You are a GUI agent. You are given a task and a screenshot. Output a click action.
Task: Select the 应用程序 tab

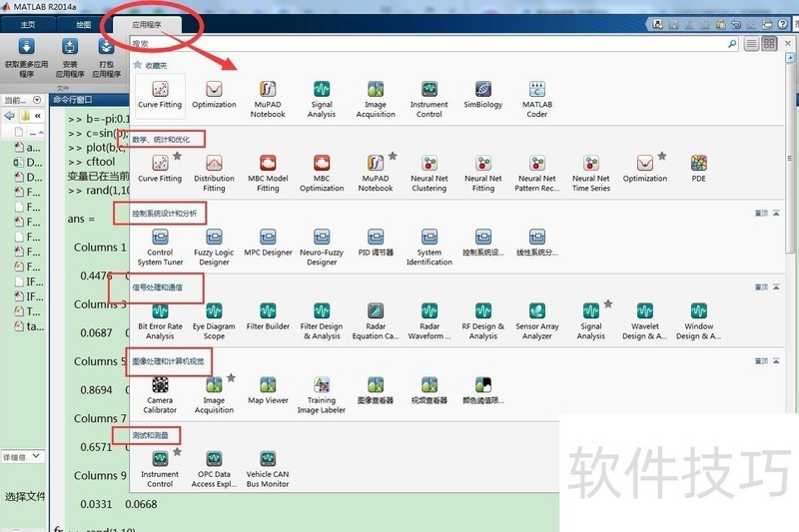click(x=147, y=24)
